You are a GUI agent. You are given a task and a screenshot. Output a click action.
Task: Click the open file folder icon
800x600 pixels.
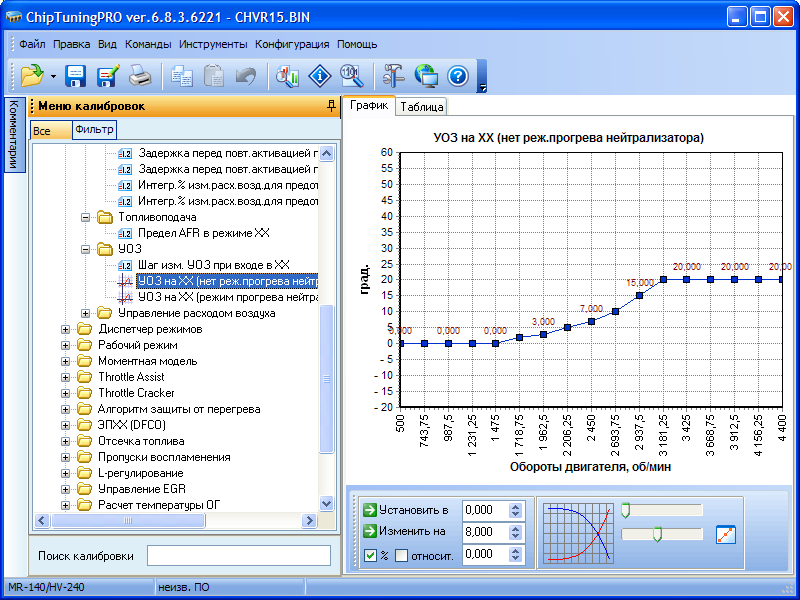32,75
